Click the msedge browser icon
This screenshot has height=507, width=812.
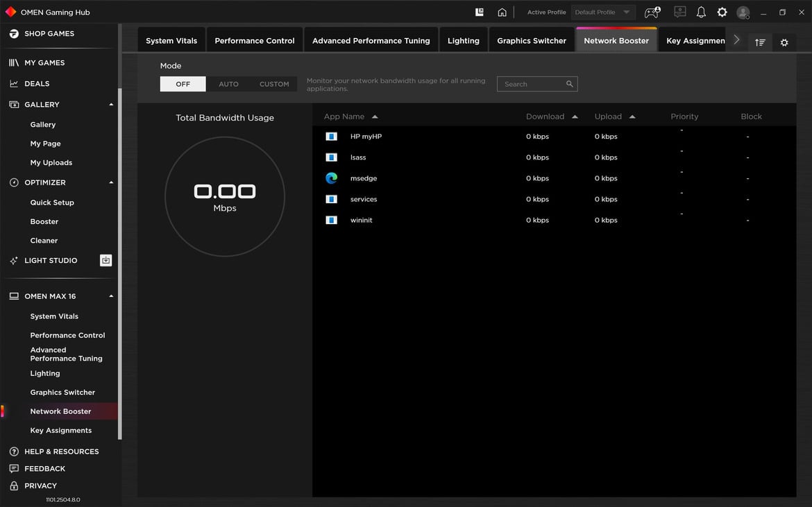[332, 178]
